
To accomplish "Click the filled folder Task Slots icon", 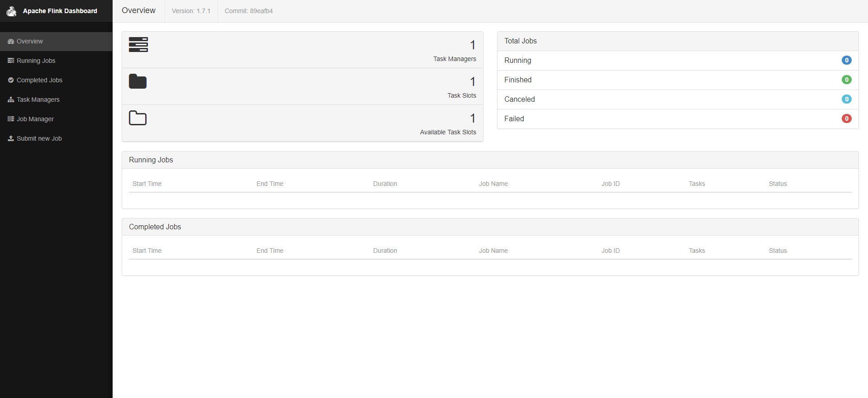I will (138, 81).
